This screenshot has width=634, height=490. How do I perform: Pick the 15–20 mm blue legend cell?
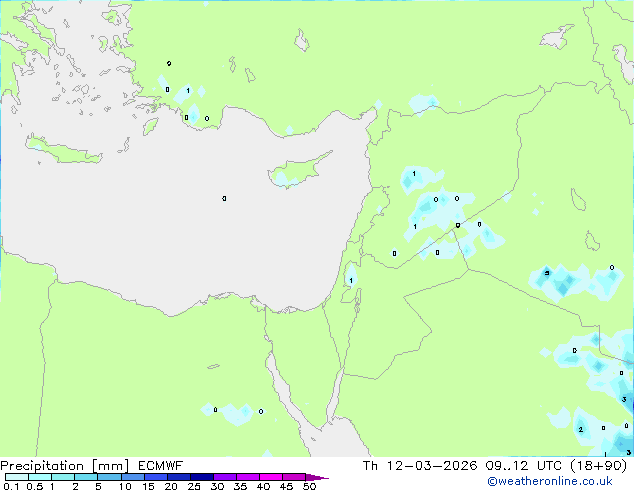tap(156, 477)
